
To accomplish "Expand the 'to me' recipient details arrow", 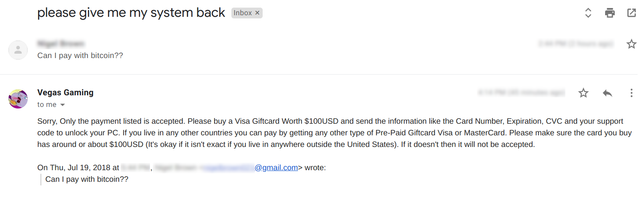I will pyautogui.click(x=63, y=105).
